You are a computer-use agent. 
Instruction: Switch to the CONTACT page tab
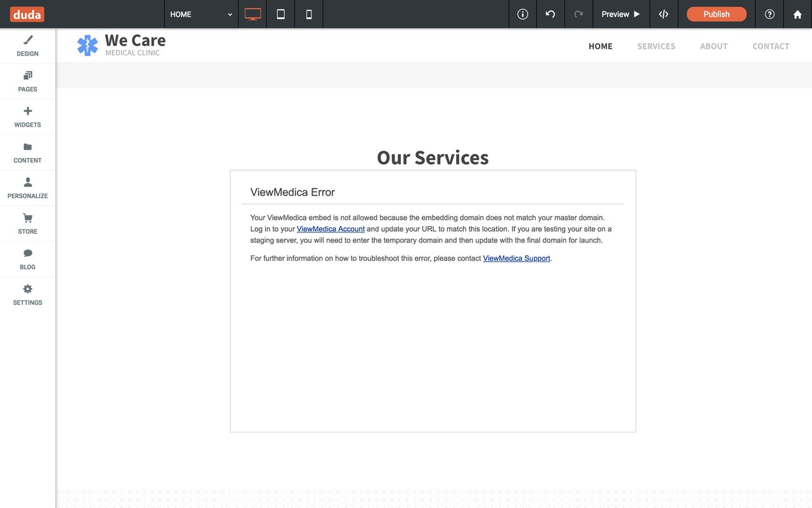pyautogui.click(x=771, y=46)
